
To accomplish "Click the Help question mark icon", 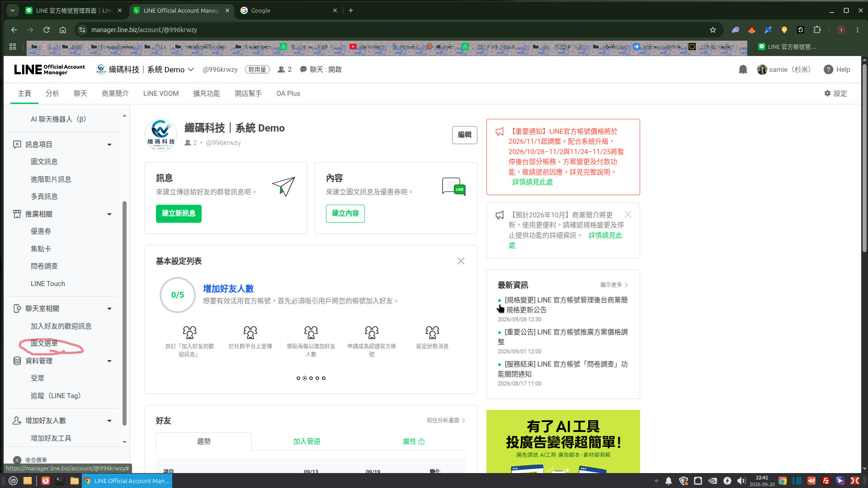I will tap(828, 70).
